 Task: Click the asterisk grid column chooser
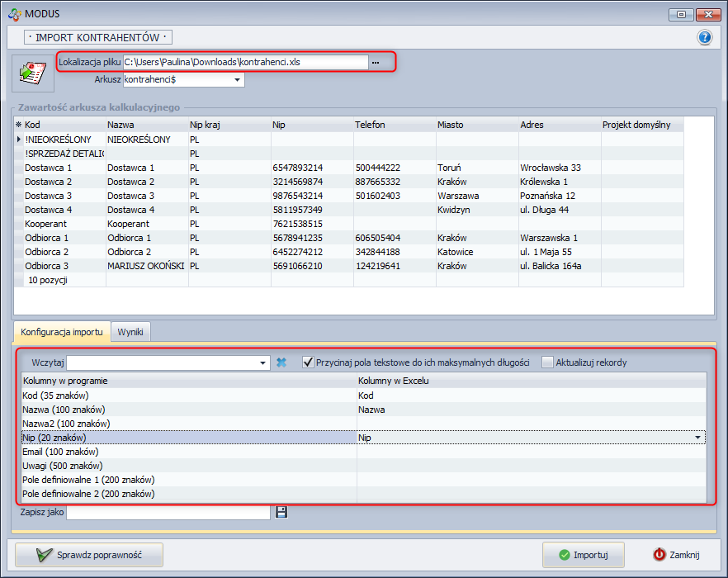[19, 125]
